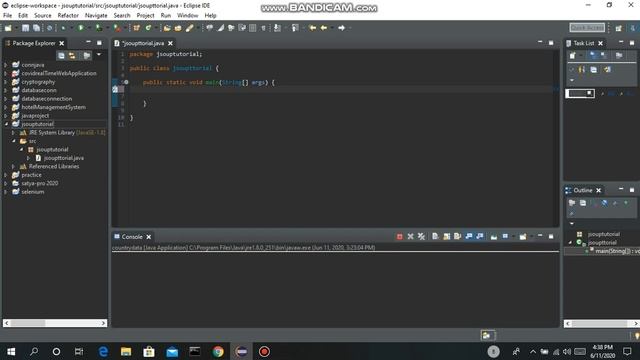Open the Navigate menu

(x=96, y=16)
